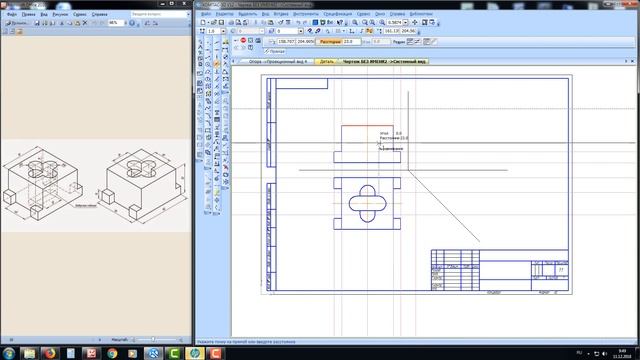The width and height of the screenshot is (640, 360).
Task: Click the local coordinate system icon
Action: [x=351, y=31]
